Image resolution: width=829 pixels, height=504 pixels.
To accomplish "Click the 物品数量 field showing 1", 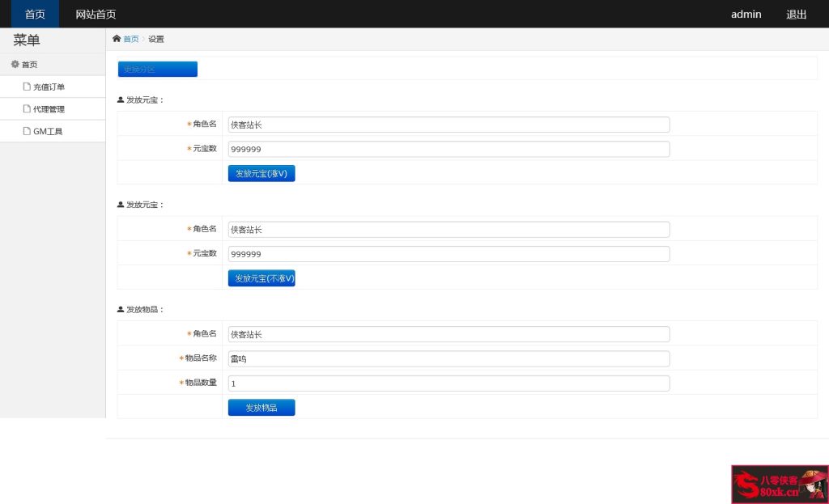I will point(448,383).
